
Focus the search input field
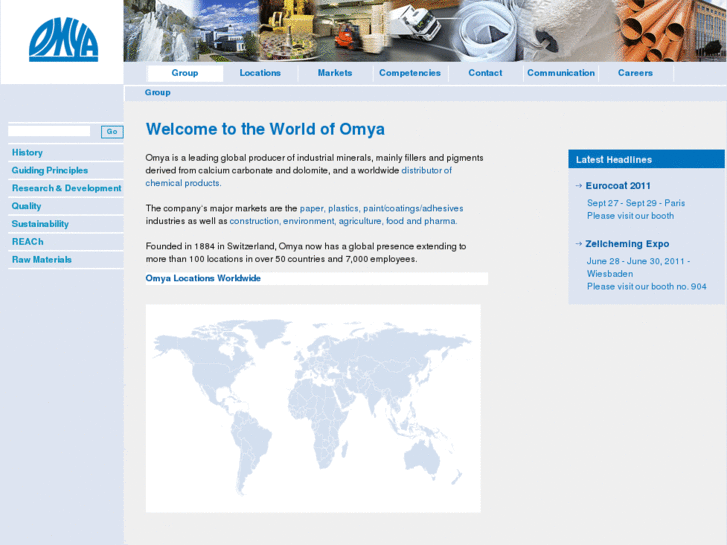pos(49,131)
